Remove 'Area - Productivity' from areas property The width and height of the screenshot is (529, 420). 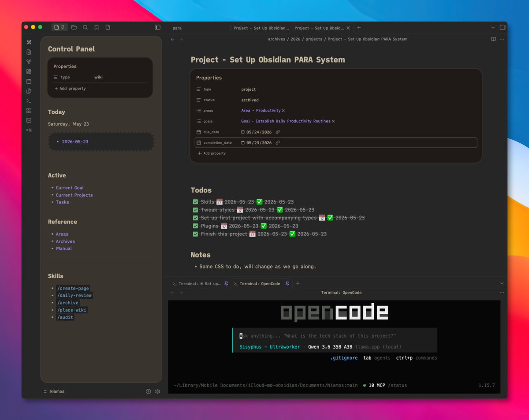[283, 111]
